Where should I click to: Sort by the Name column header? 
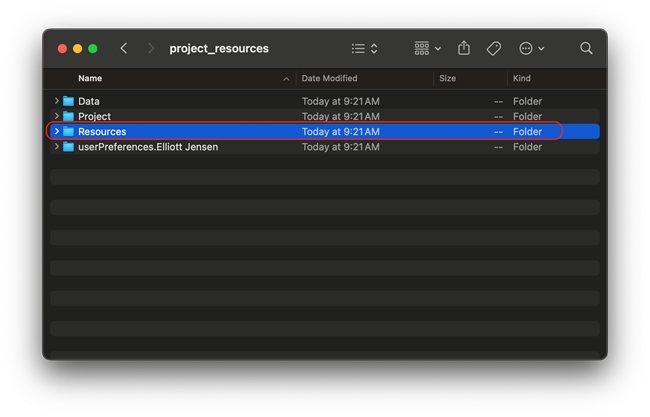click(90, 78)
